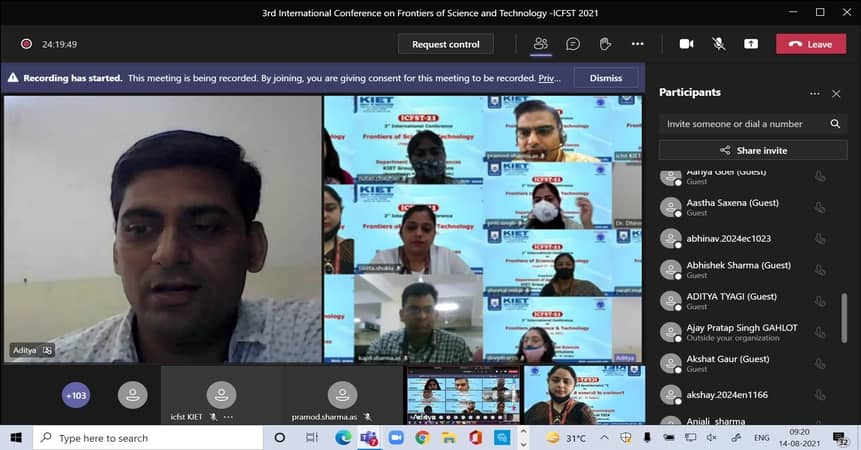The height and width of the screenshot is (450, 861).
Task: Click microphone icon beside Aastha Saxena
Action: (x=820, y=207)
